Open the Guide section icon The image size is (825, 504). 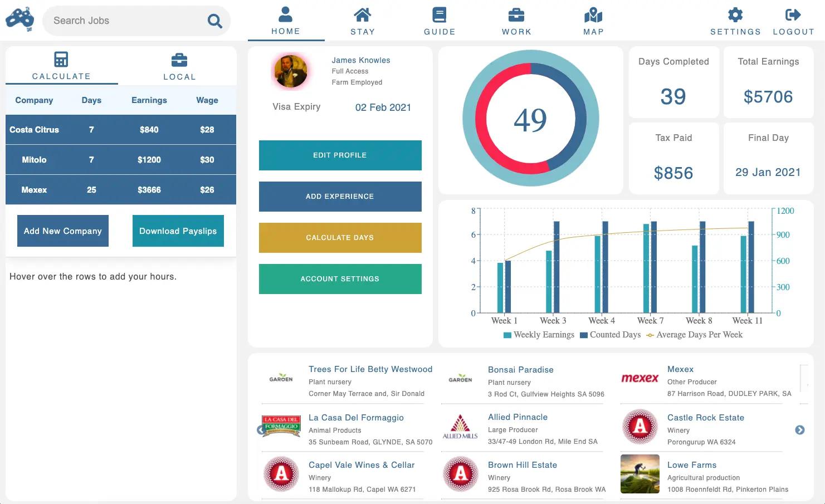coord(440,14)
